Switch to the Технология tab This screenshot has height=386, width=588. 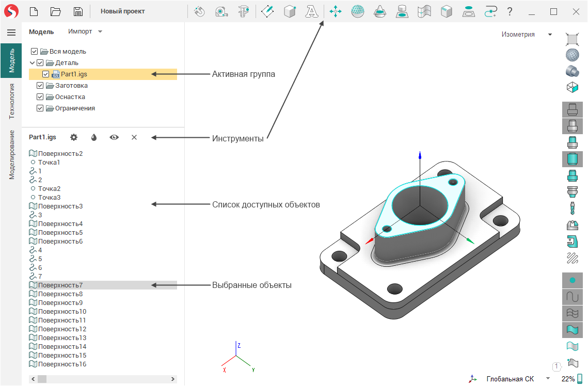pos(11,101)
